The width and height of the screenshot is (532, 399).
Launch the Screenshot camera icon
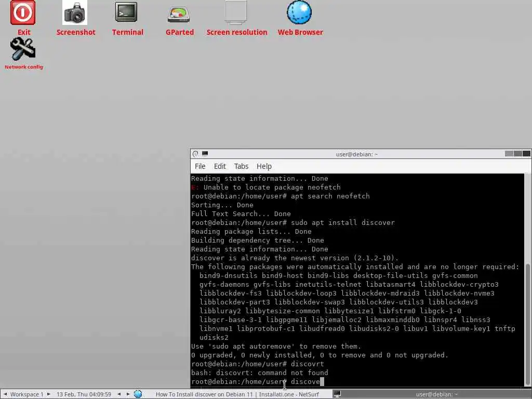(x=75, y=13)
